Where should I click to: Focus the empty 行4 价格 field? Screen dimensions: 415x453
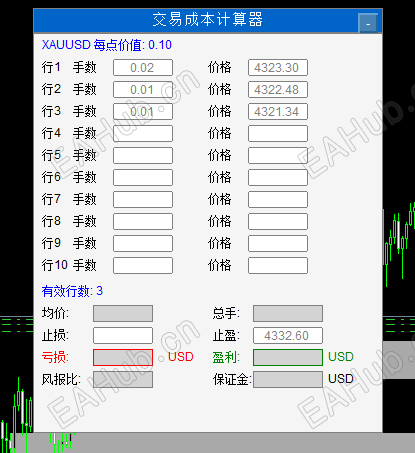pos(278,134)
